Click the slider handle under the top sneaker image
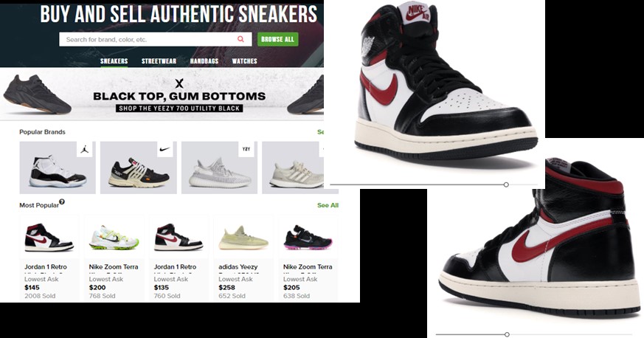Image resolution: width=644 pixels, height=338 pixels. (506, 184)
